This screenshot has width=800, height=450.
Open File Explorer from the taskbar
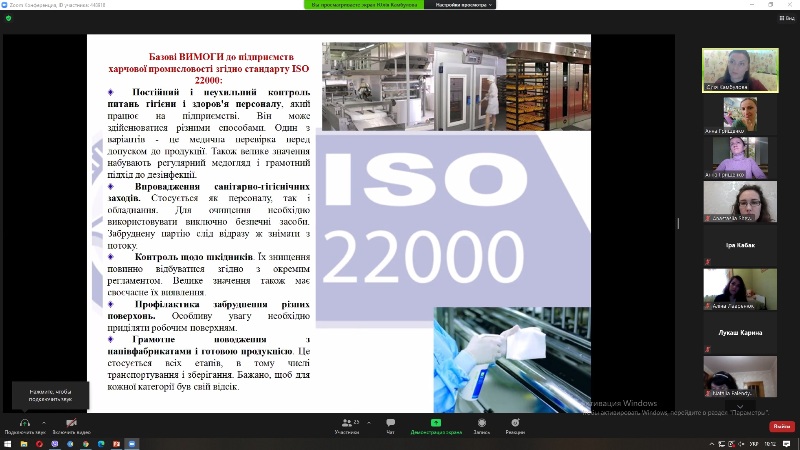tap(23, 444)
